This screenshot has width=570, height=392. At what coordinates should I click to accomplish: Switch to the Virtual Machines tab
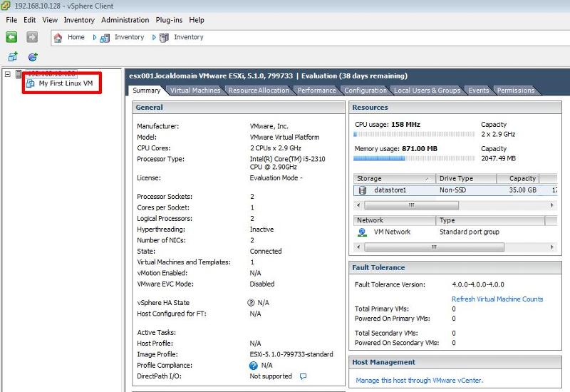point(195,91)
